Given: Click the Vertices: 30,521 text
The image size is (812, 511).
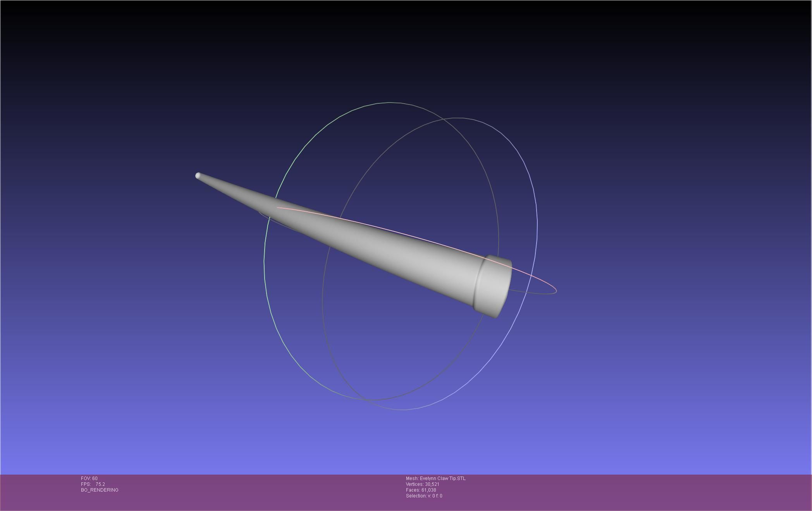Looking at the screenshot, I should [423, 484].
